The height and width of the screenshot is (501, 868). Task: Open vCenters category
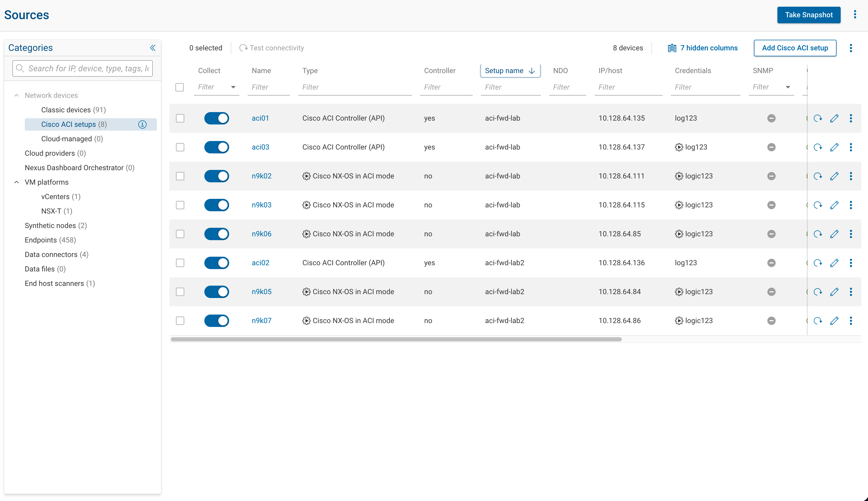pyautogui.click(x=61, y=197)
